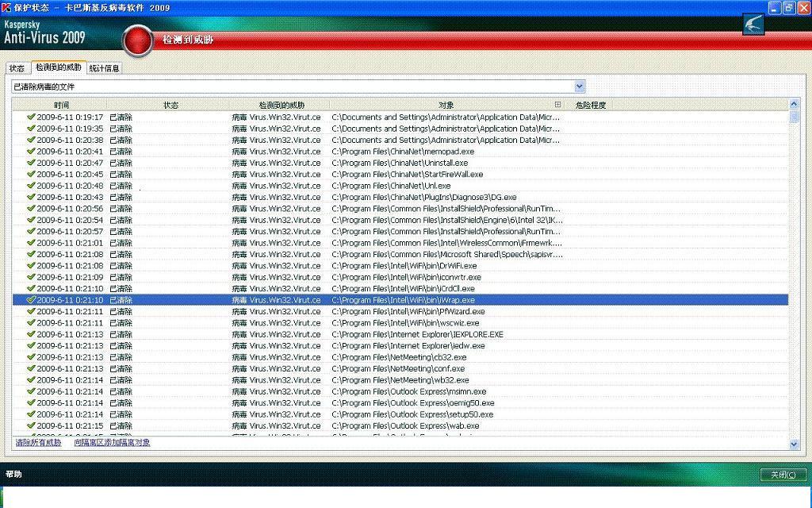Select the WiFi\bin\wscwiz.exe path
Viewport: 812px width, 508px height.
pyautogui.click(x=405, y=322)
